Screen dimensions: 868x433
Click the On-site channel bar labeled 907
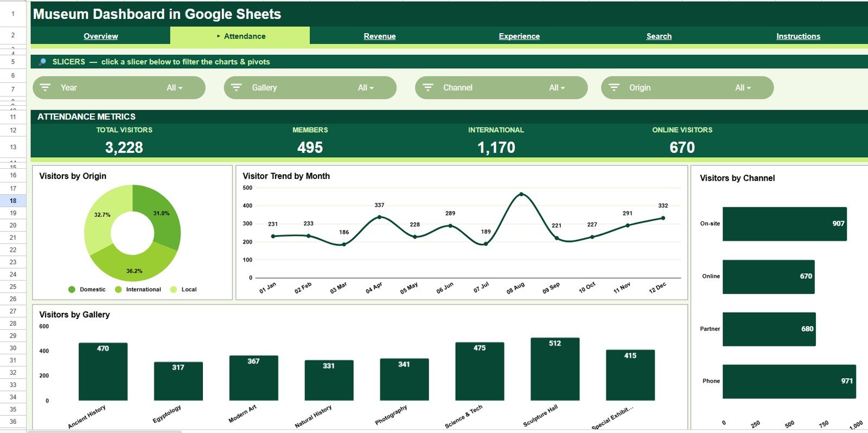coord(784,224)
